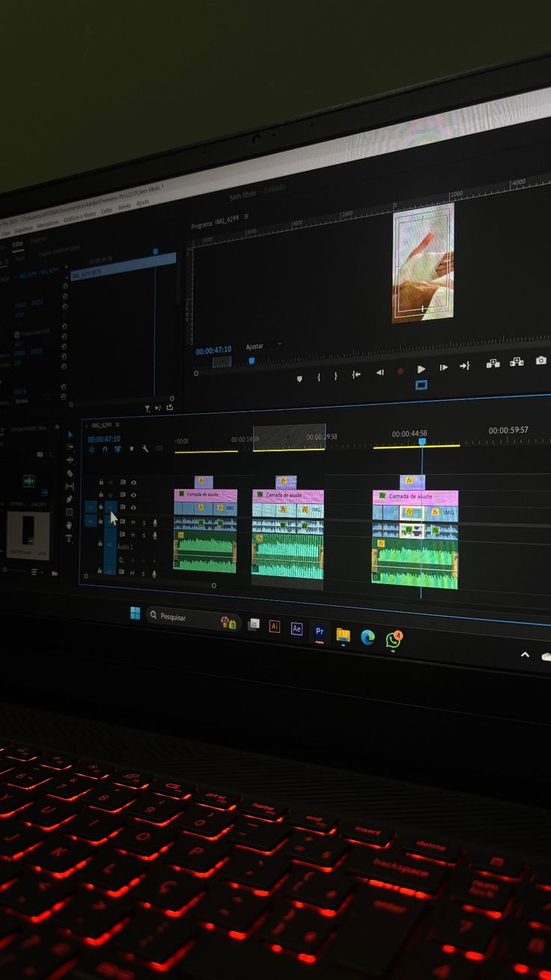Export frame with camera icon
551x980 pixels.
click(541, 360)
